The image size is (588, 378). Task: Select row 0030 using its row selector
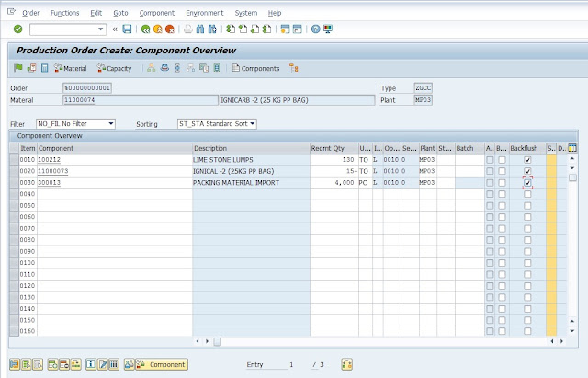[x=15, y=183]
